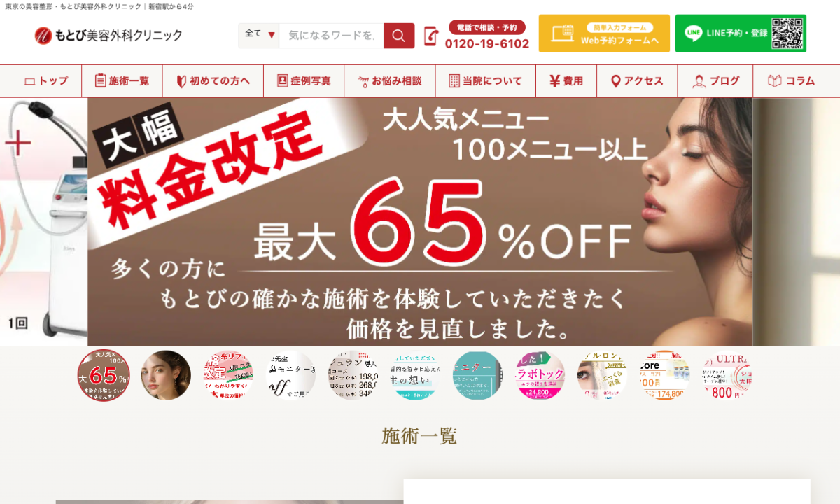Screen dimensions: 840x504
Task: Open the Web予約フォームへ button
Action: [604, 34]
